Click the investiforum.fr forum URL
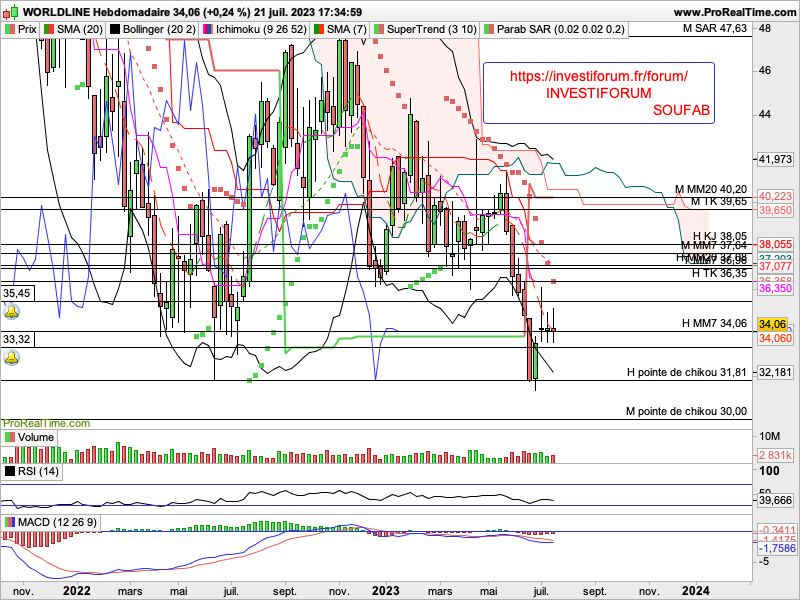Screen dimensions: 800x600 (x=598, y=77)
